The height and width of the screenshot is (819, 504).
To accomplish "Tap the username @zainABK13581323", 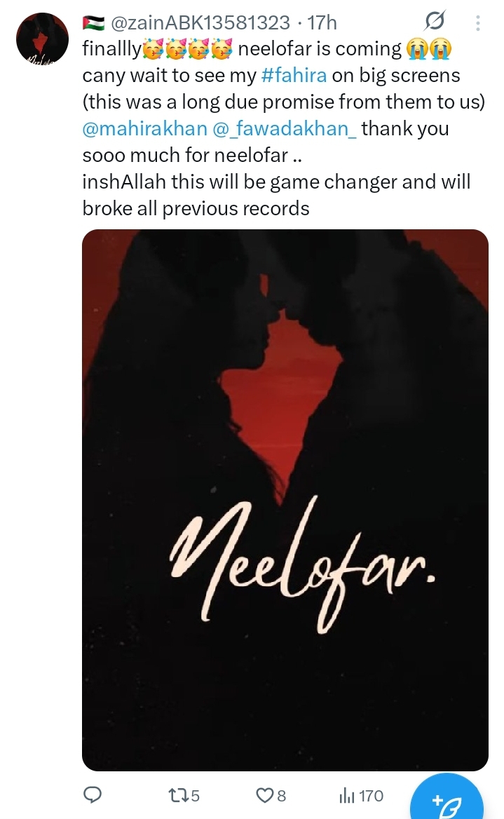I will 200,22.
